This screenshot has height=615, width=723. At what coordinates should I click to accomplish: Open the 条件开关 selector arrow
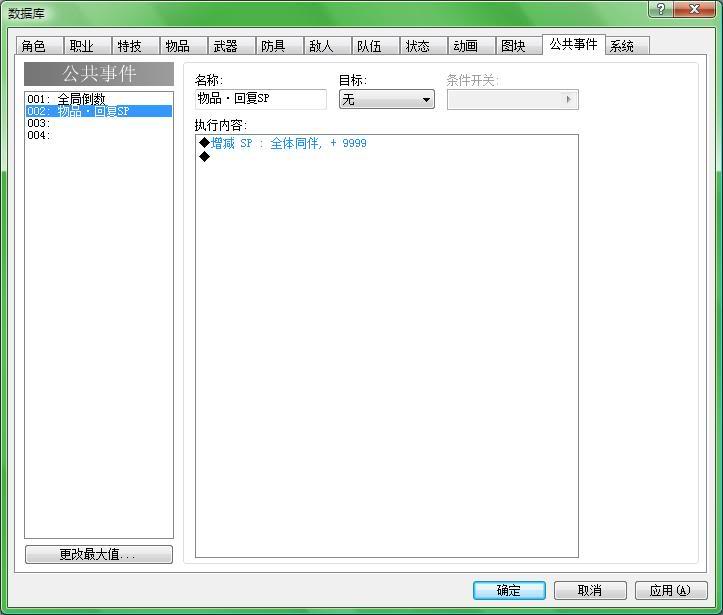click(569, 99)
